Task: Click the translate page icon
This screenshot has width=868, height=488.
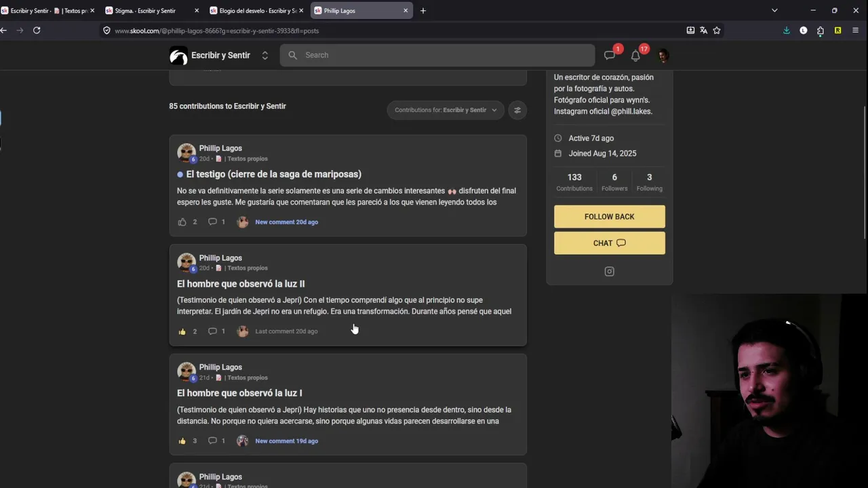Action: (703, 30)
